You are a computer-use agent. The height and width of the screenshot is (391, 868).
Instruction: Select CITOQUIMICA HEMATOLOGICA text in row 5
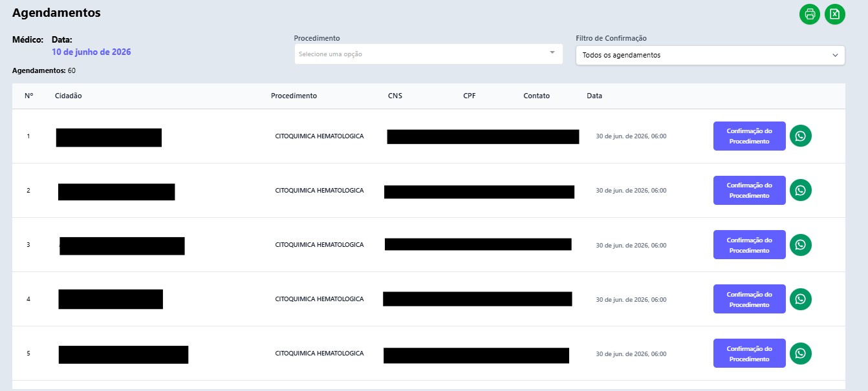pyautogui.click(x=320, y=353)
